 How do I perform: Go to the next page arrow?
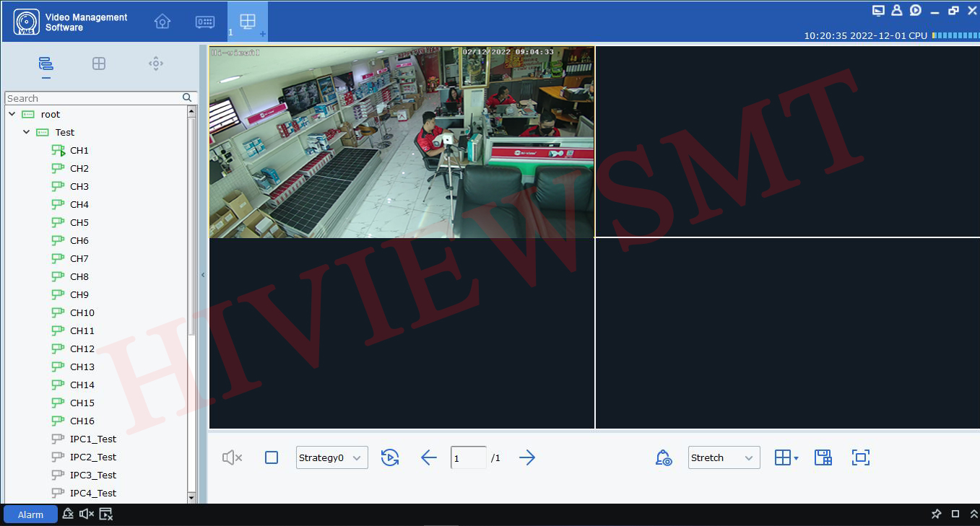(527, 457)
